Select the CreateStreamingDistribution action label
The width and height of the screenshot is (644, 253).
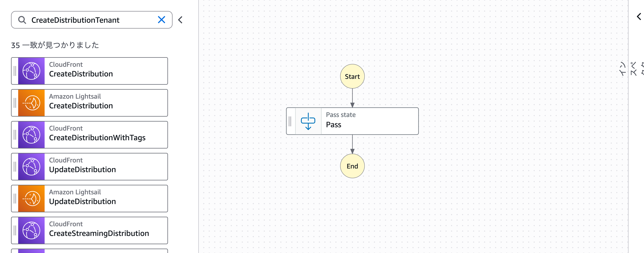[99, 233]
